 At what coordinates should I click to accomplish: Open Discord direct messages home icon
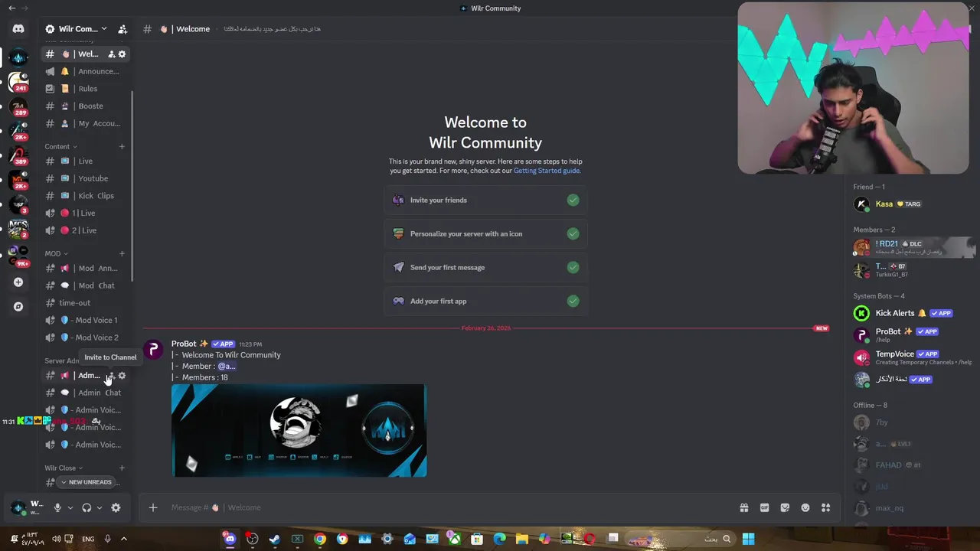tap(18, 29)
